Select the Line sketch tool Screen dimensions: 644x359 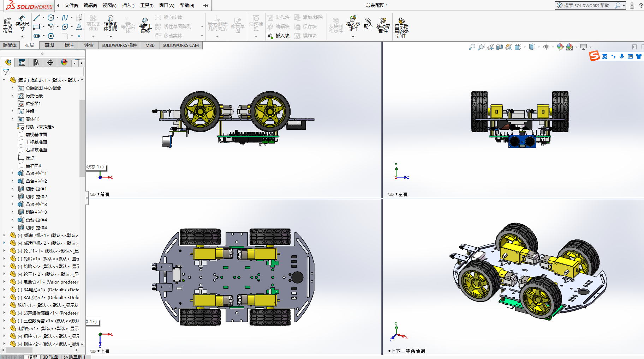click(36, 18)
